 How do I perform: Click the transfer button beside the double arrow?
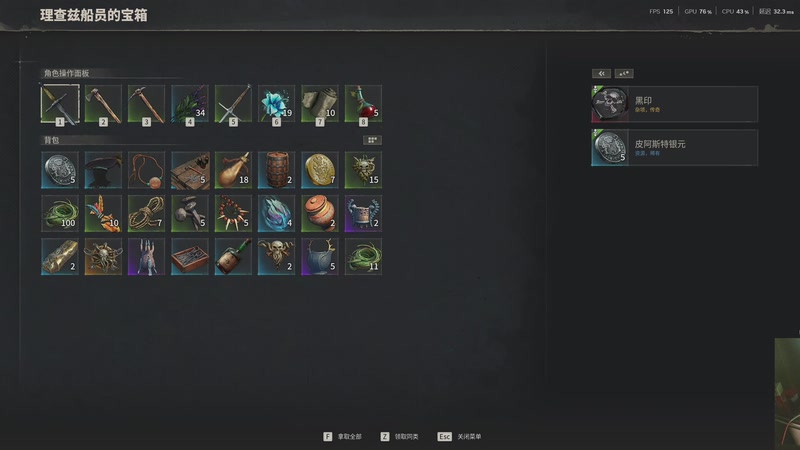click(x=624, y=73)
